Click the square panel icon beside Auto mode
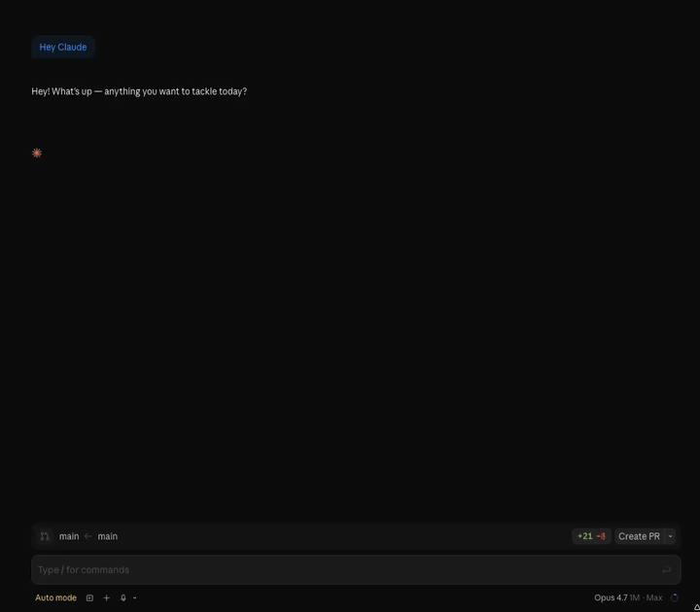This screenshot has width=700, height=612. click(x=90, y=598)
